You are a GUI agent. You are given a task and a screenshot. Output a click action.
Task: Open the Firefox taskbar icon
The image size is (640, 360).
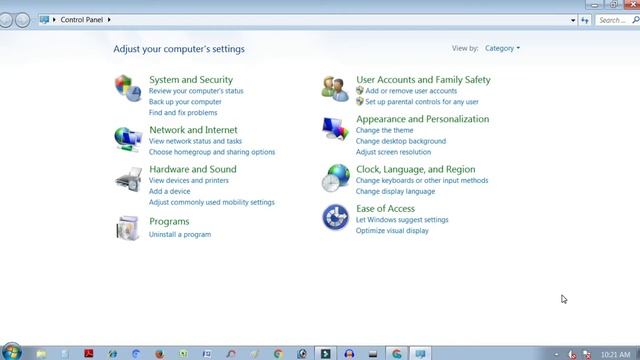pyautogui.click(x=160, y=354)
